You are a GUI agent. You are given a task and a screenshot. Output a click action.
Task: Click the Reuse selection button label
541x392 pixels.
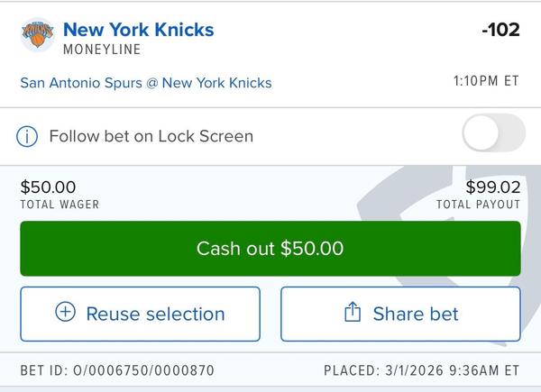pyautogui.click(x=155, y=314)
